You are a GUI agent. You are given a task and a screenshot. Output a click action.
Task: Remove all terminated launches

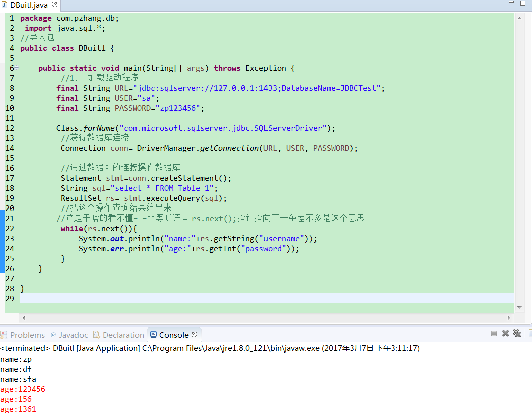click(517, 334)
